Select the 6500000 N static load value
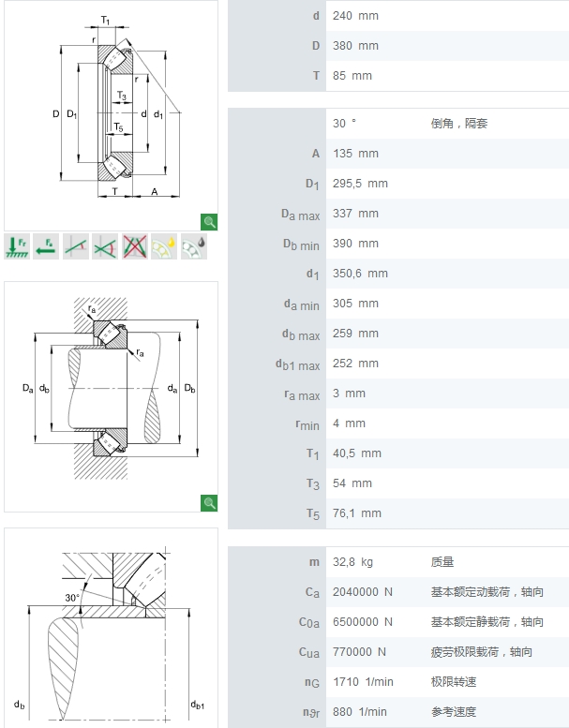 [x=363, y=622]
